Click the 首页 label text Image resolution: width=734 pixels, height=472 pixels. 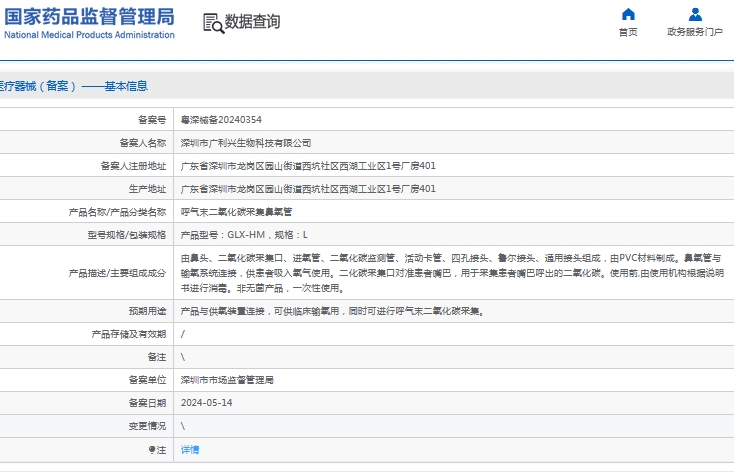[x=628, y=32]
